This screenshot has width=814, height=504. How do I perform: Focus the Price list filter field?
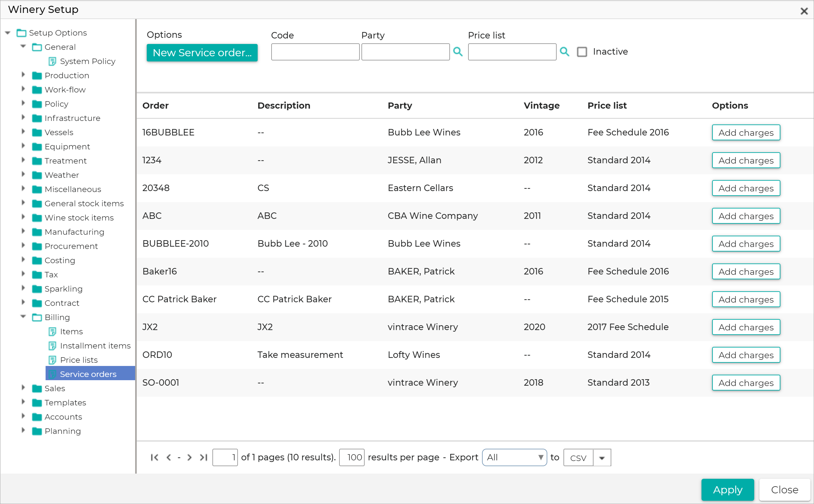coord(512,52)
